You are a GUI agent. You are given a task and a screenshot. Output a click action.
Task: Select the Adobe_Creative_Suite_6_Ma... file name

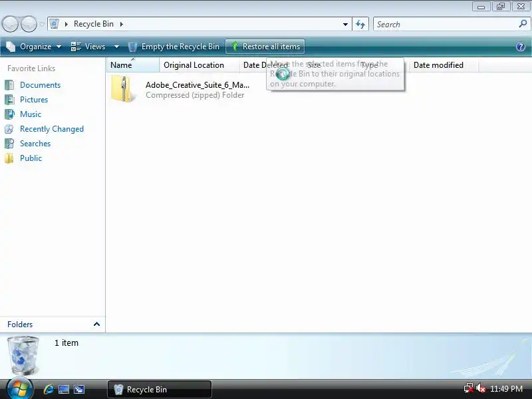(198, 85)
